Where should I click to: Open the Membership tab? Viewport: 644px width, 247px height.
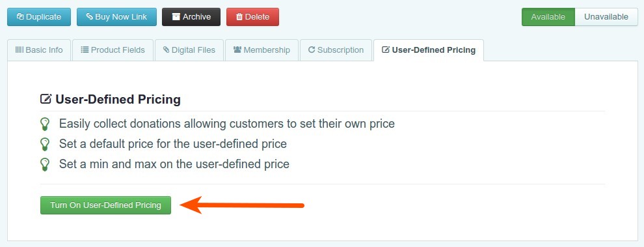point(262,50)
